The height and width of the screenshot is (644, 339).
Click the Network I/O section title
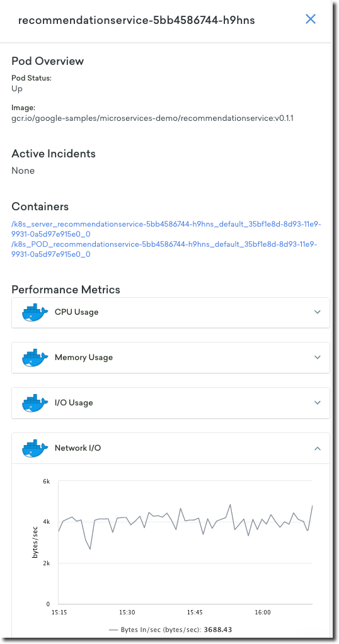pos(78,448)
